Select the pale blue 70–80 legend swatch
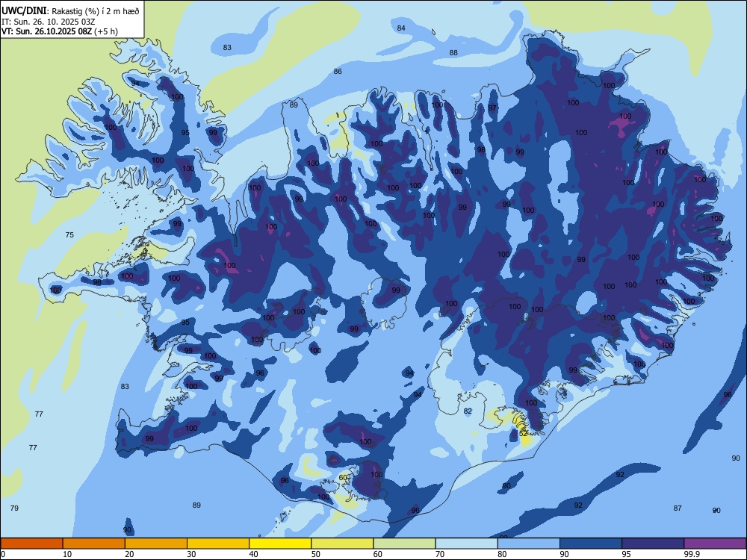The width and height of the screenshot is (747, 560). point(466,544)
